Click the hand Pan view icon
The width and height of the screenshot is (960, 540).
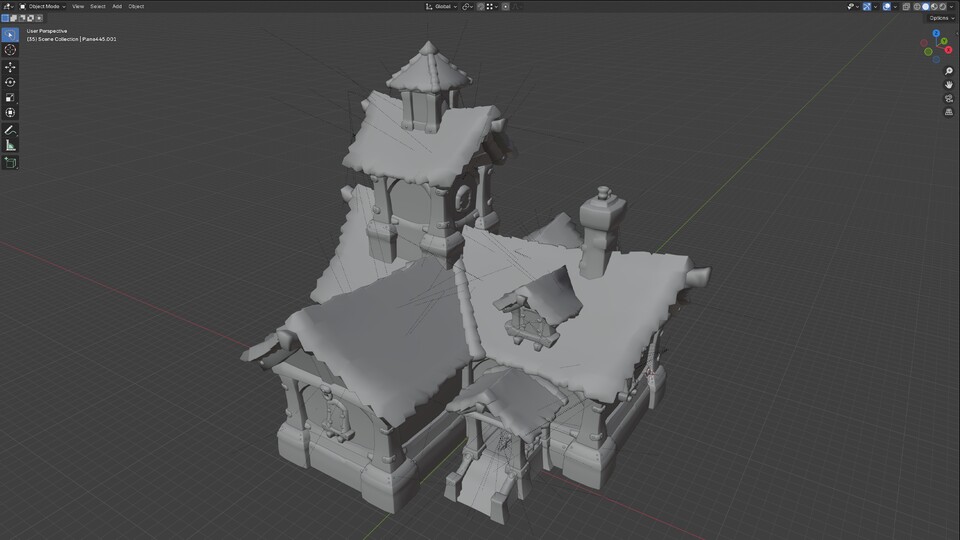pos(948,85)
